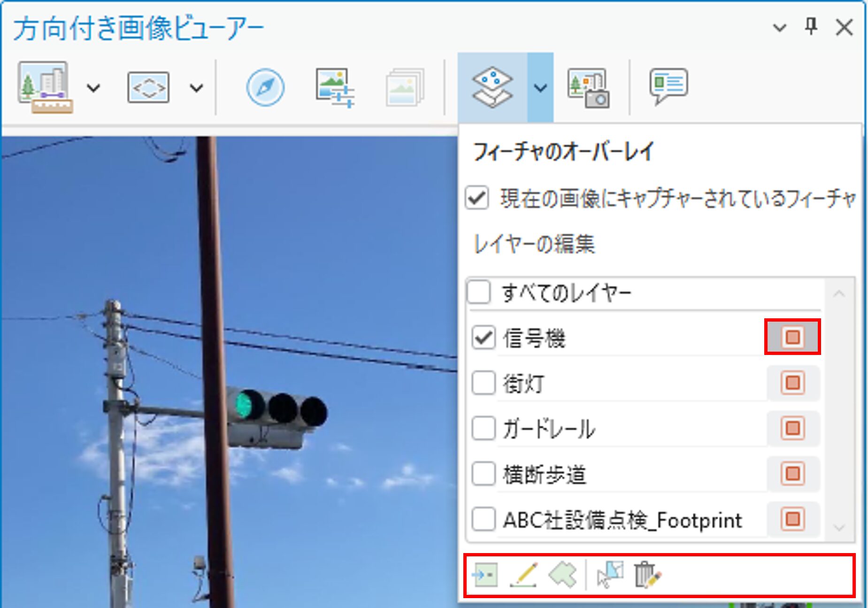868x608 pixels.
Task: Select the pencil edit feature tool
Action: coord(523,575)
